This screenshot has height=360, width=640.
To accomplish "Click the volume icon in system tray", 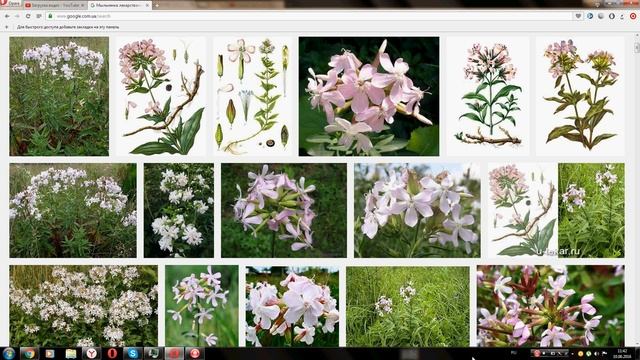I will click(x=597, y=353).
